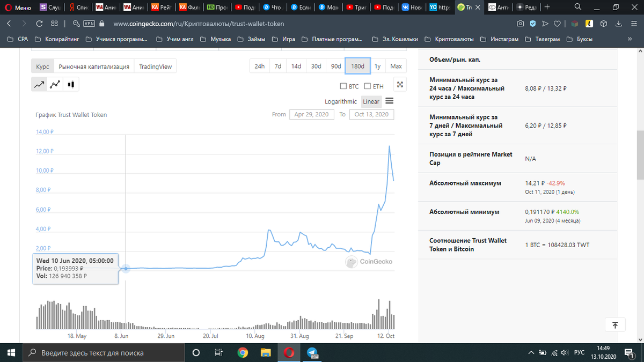644x362 pixels.
Task: Click the coingecko address bar URL
Action: pos(199,24)
